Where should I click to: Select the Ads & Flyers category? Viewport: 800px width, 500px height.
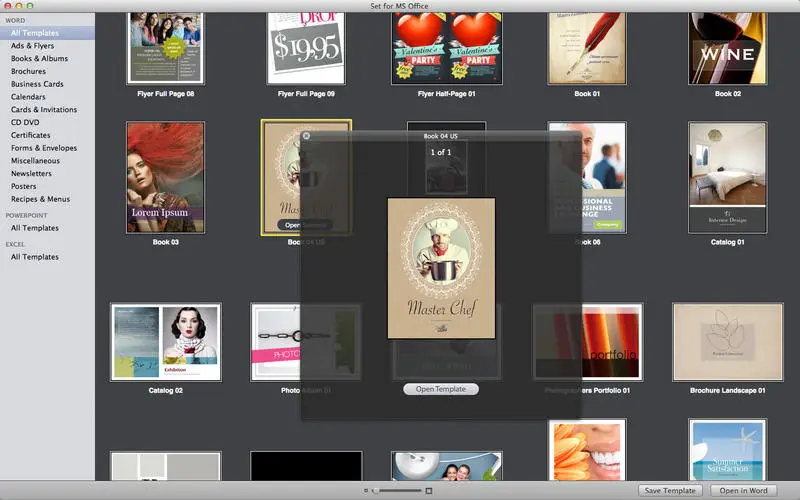pyautogui.click(x=33, y=45)
